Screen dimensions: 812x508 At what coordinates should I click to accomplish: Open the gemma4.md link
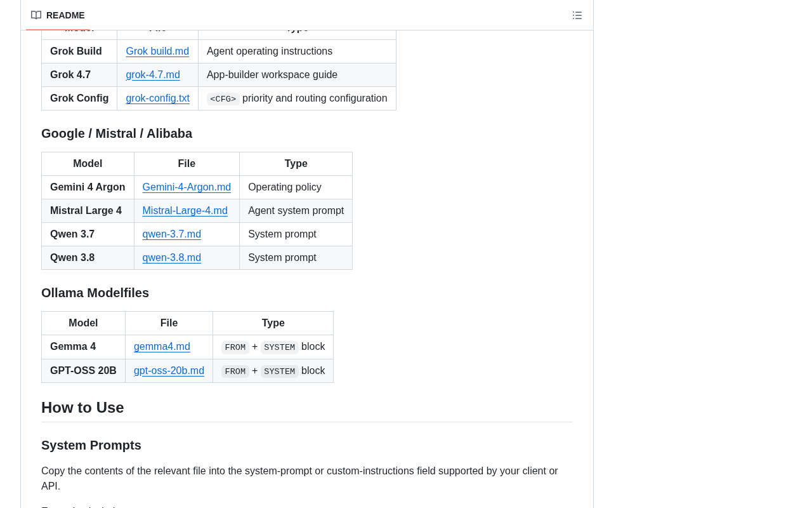[162, 347]
